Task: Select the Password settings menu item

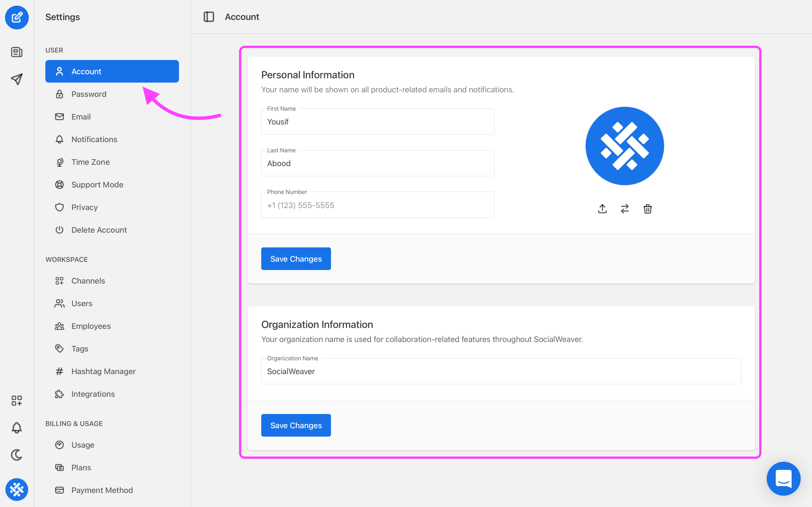Action: 89,94
